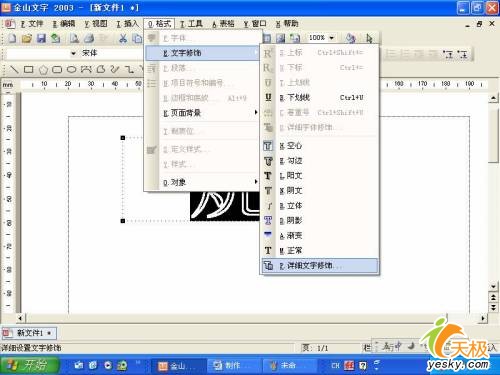Click the New document toolbar icon
This screenshot has height=375, width=500.
click(12, 38)
